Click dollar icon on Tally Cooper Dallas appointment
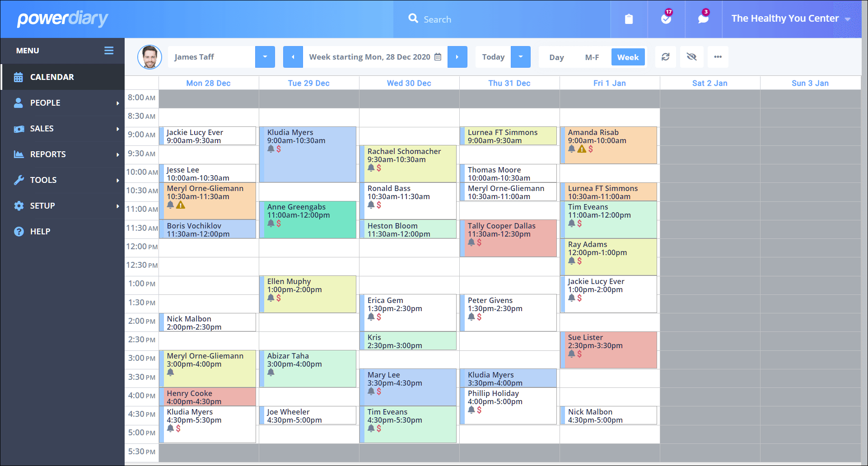 [x=479, y=242]
